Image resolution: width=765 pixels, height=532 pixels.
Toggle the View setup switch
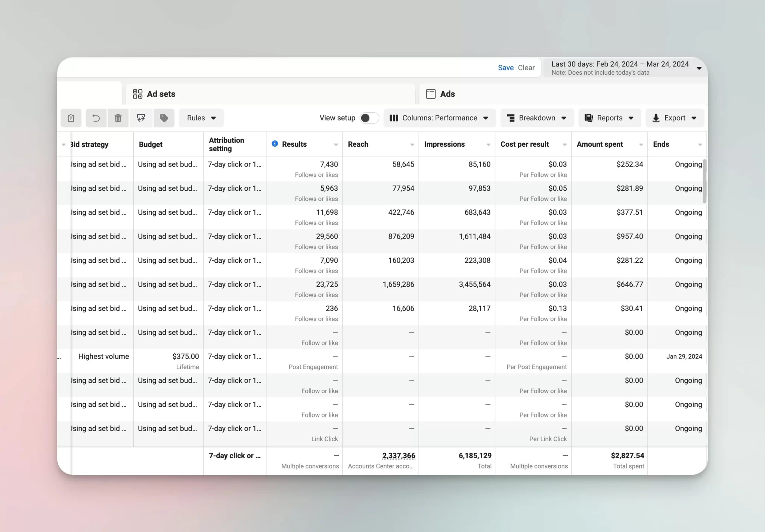369,118
